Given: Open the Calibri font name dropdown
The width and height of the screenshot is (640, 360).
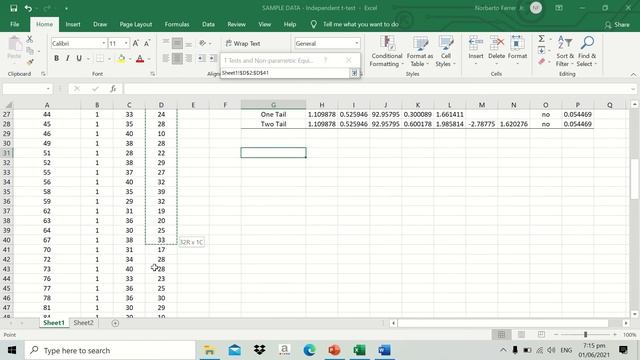Looking at the screenshot, I should point(103,43).
